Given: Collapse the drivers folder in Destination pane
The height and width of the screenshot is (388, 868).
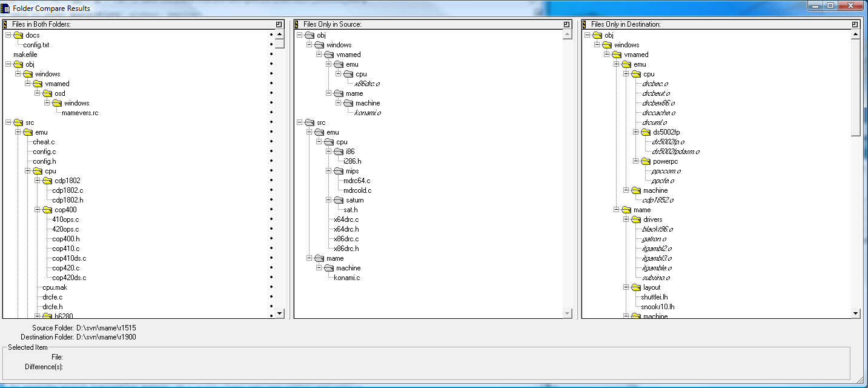Looking at the screenshot, I should coord(626,219).
